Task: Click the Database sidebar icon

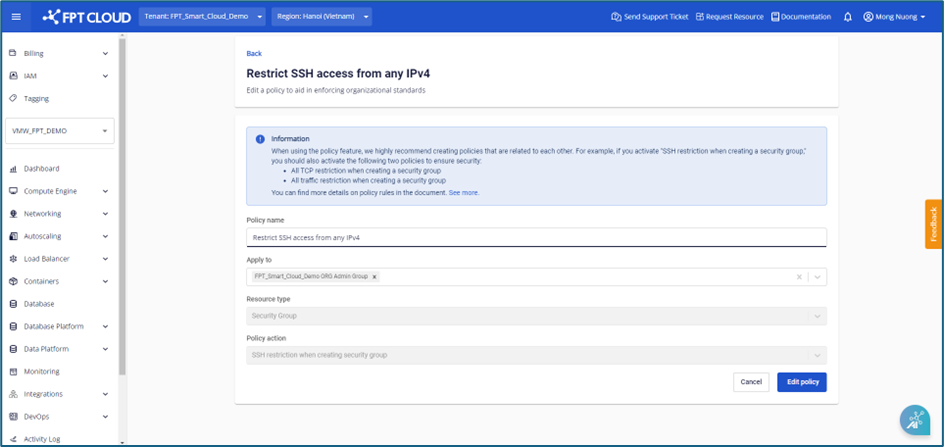Action: 14,304
